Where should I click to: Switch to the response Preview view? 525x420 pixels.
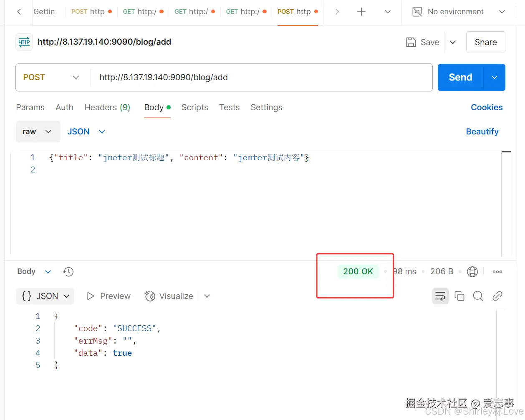[109, 296]
